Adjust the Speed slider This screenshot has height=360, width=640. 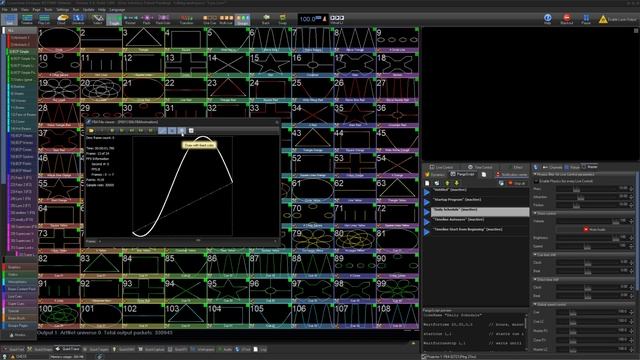tap(588, 246)
